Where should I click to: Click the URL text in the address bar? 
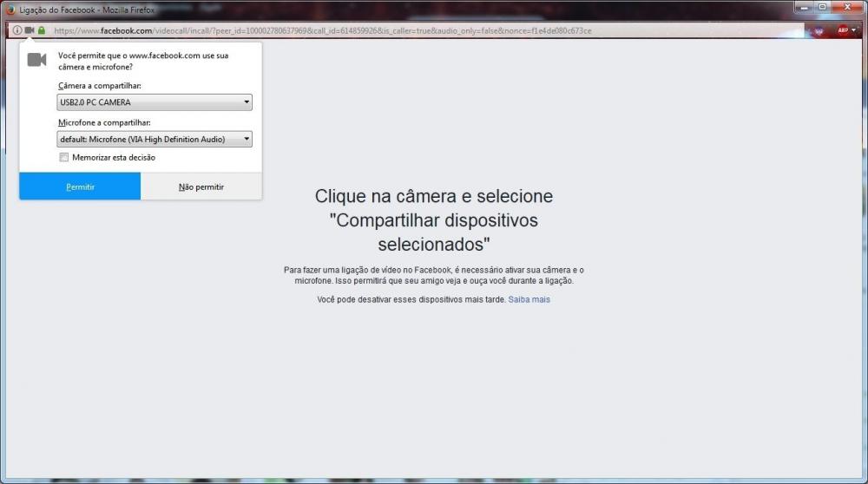(323, 30)
